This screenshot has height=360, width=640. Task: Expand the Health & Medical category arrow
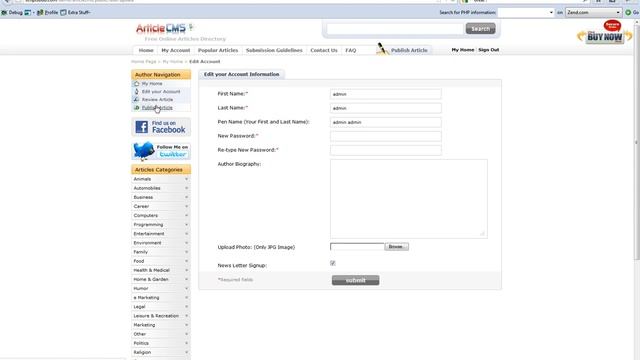coord(187,270)
